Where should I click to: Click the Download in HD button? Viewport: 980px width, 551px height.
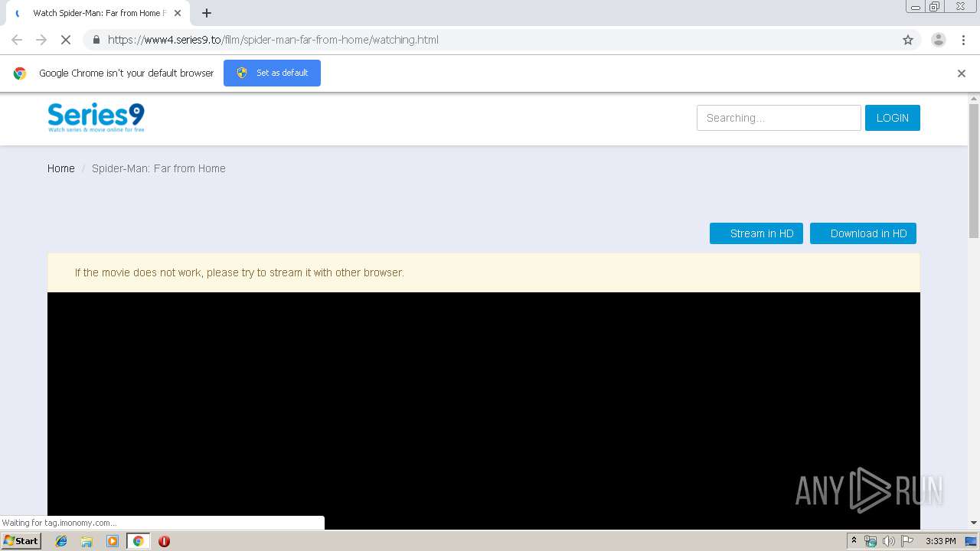click(863, 233)
